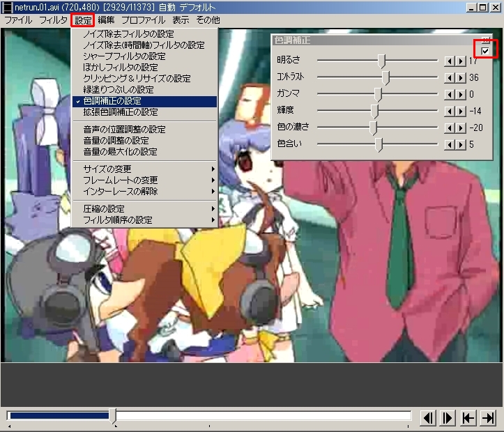Expand the フィルタ順序の設定 submenu
This screenshot has width=504, height=432.
click(144, 220)
